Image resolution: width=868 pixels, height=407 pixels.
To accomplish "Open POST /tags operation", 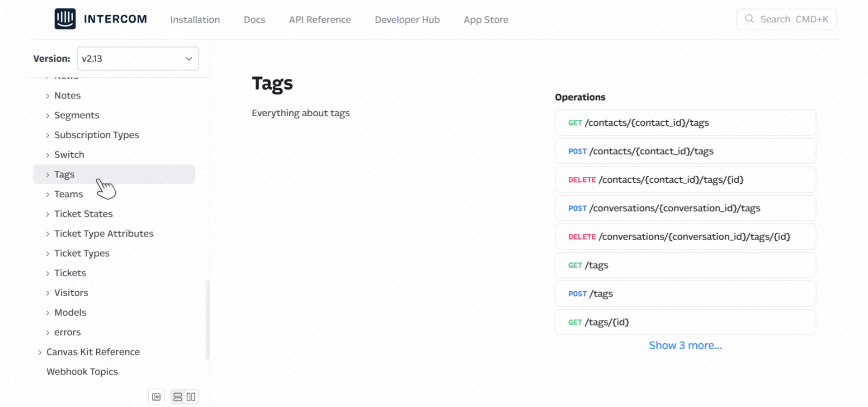I will coord(685,293).
